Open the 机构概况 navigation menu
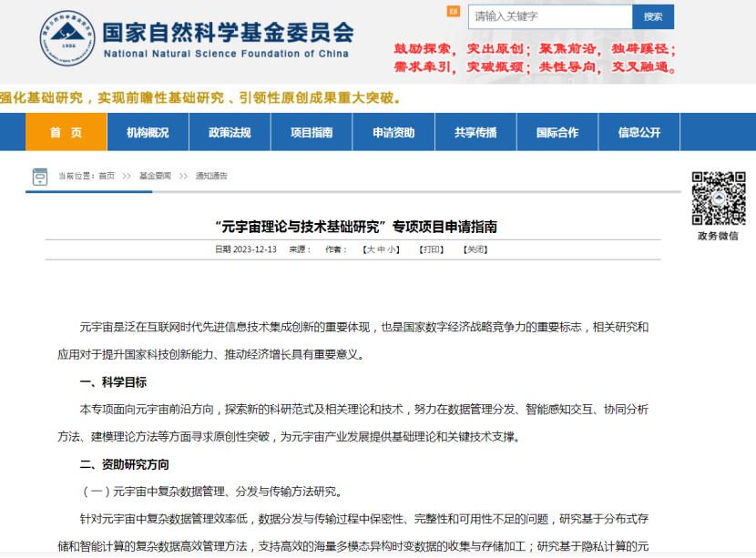The image size is (756, 558). point(148,132)
